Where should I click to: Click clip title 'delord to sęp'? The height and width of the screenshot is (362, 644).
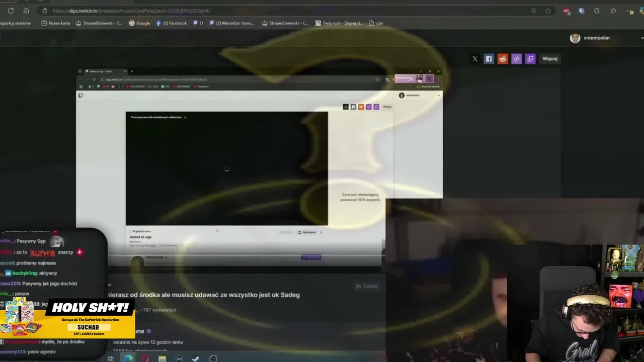tap(140, 237)
